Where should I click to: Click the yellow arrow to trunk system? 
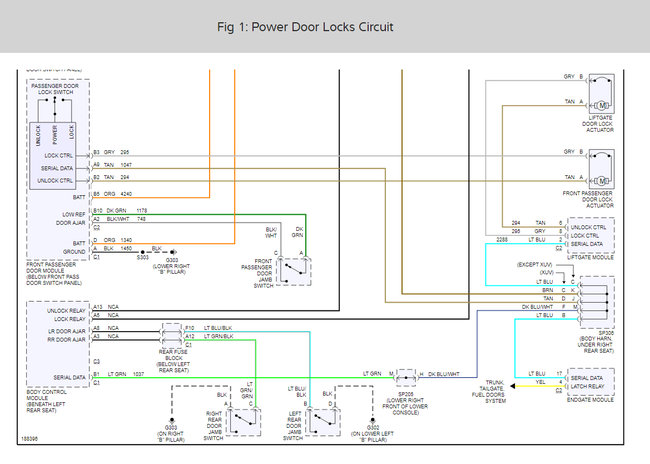(512, 386)
